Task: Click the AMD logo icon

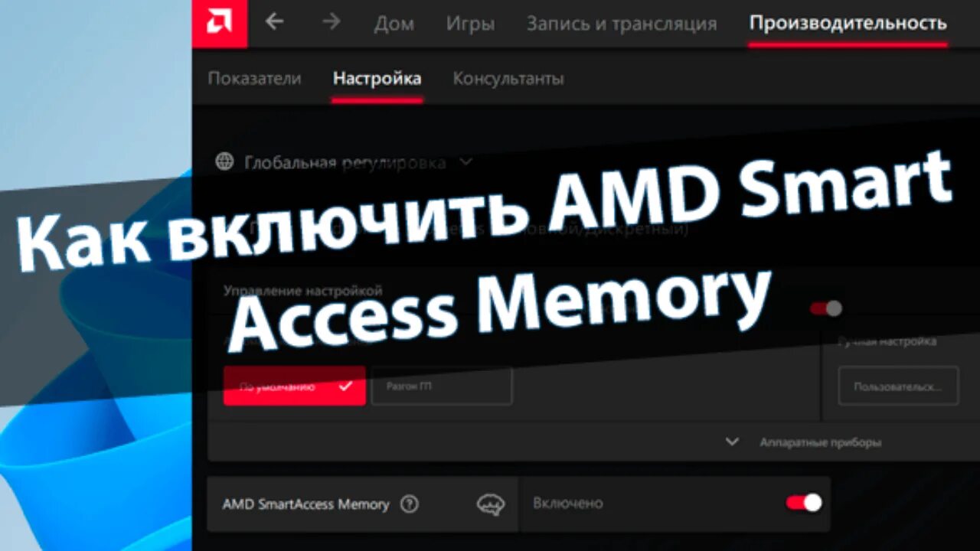Action: pos(220,24)
